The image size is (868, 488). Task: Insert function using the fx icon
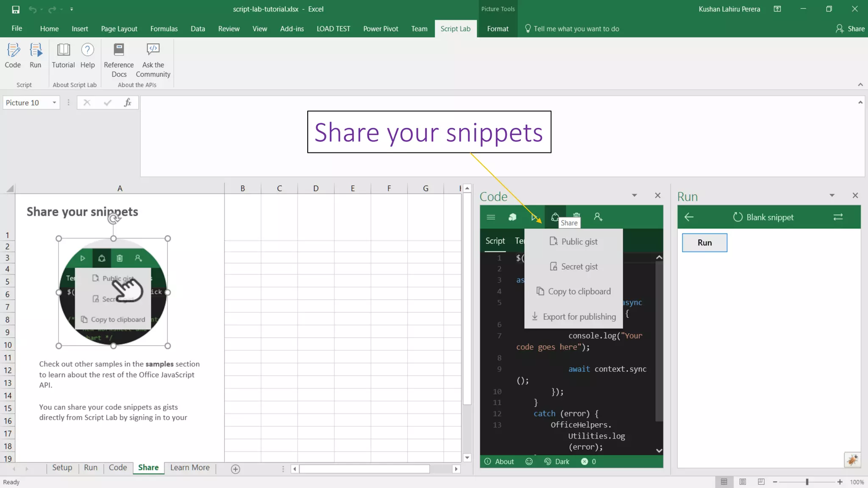click(128, 103)
